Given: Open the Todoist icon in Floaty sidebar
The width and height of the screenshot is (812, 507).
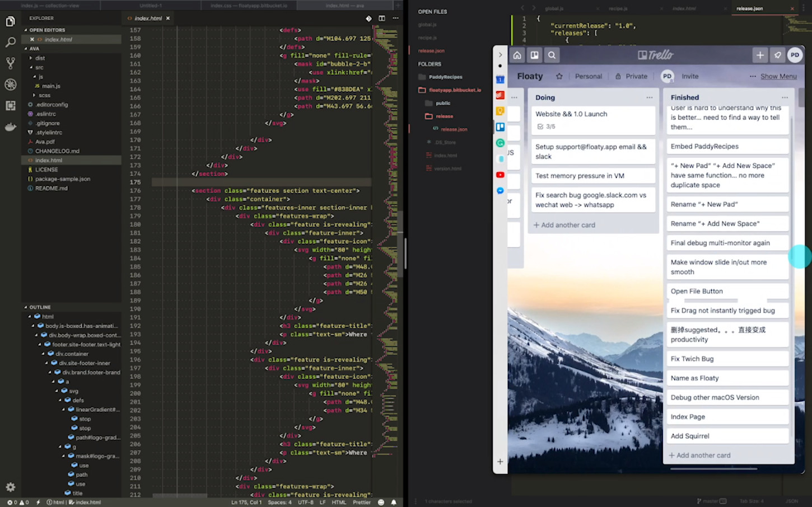Looking at the screenshot, I should [x=500, y=95].
